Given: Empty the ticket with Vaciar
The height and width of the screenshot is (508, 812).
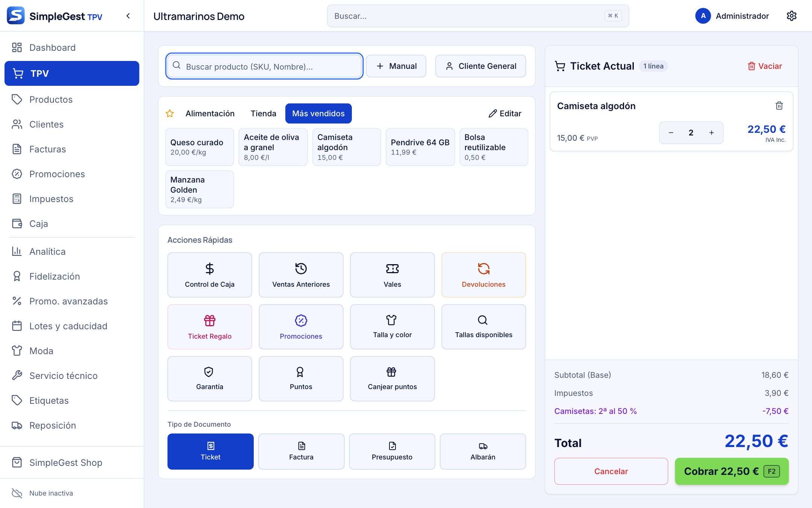Looking at the screenshot, I should coord(765,66).
